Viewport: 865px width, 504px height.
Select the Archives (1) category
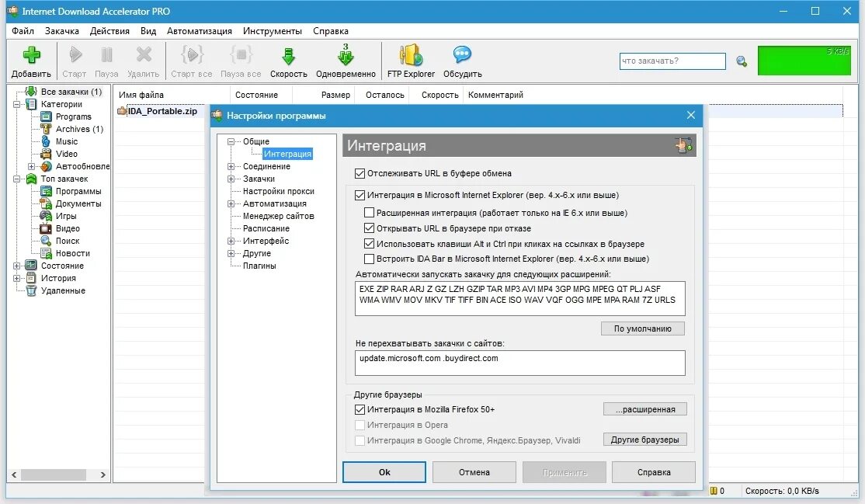click(x=79, y=129)
